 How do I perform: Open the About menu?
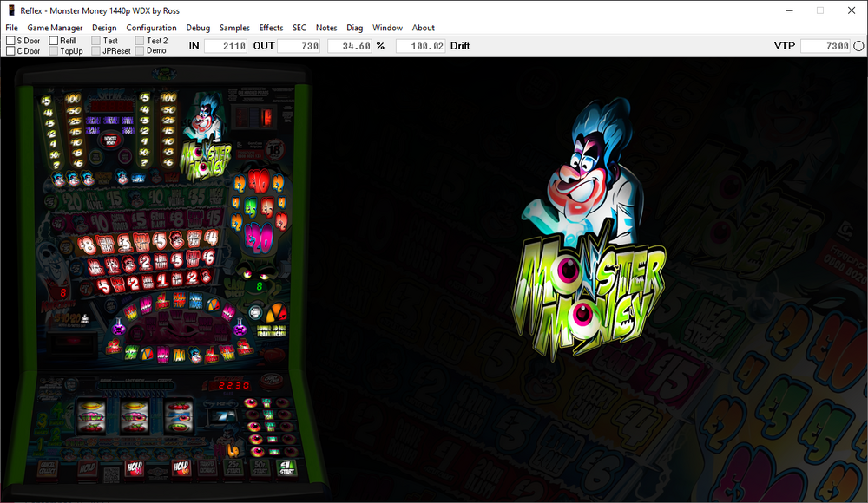click(x=423, y=28)
